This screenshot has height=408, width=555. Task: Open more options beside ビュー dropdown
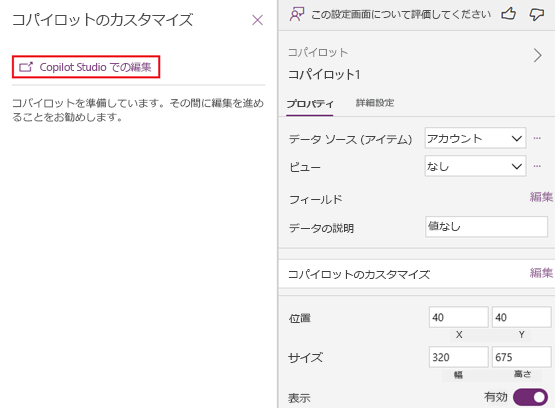tap(537, 166)
